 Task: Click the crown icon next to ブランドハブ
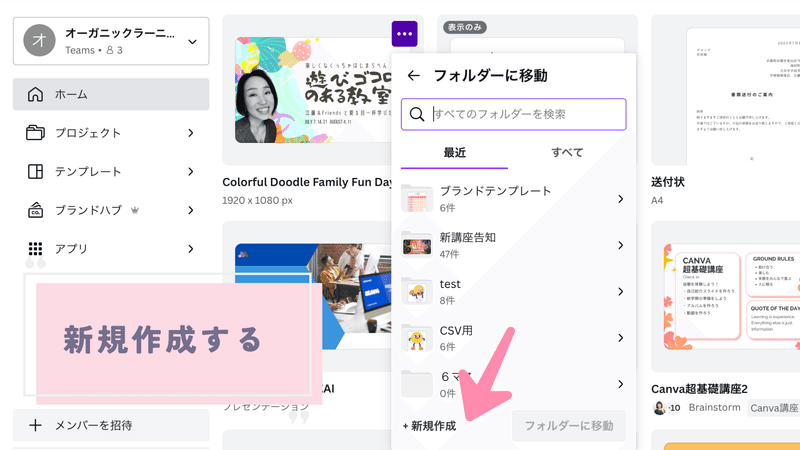tap(135, 210)
